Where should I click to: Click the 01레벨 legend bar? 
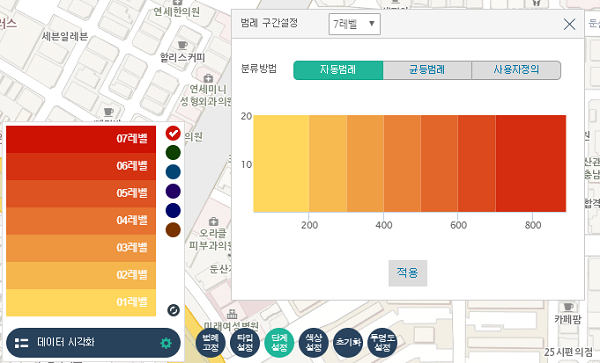coord(81,302)
